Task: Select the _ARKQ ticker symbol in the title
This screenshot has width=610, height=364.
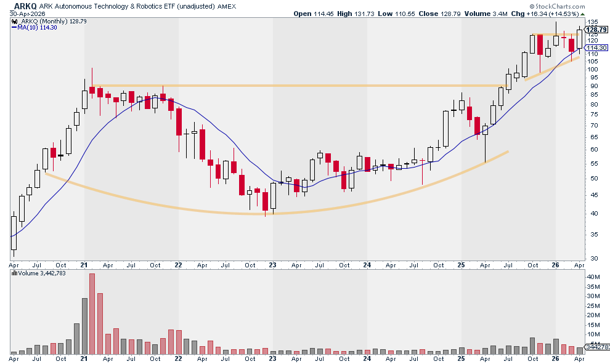Action: (x=24, y=6)
